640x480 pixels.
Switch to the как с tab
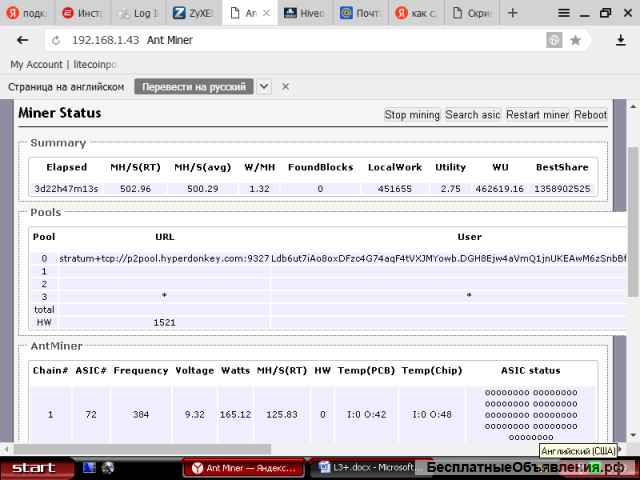pos(416,13)
